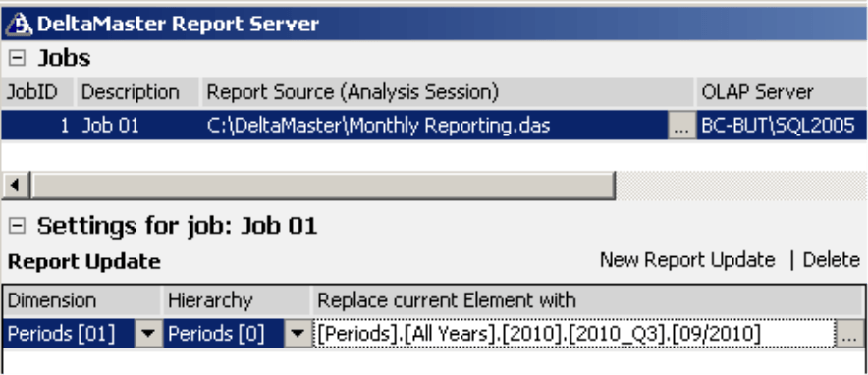Click the New Report Update link

tap(687, 260)
